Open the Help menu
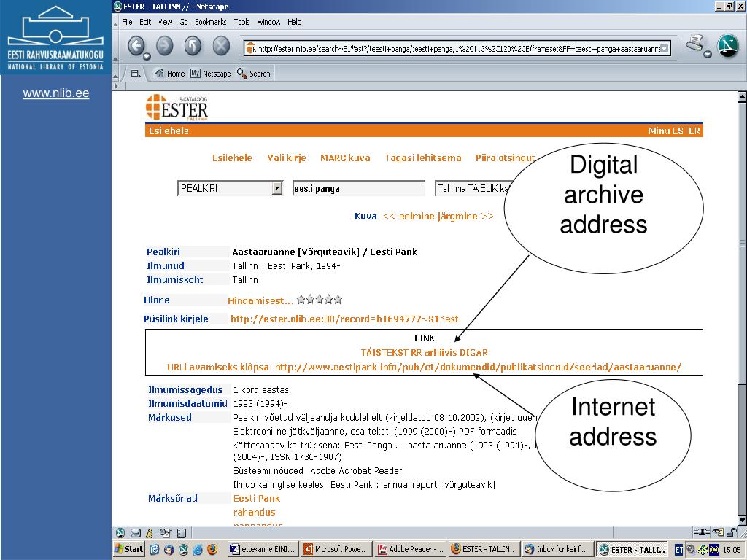The height and width of the screenshot is (560, 747). point(294,22)
